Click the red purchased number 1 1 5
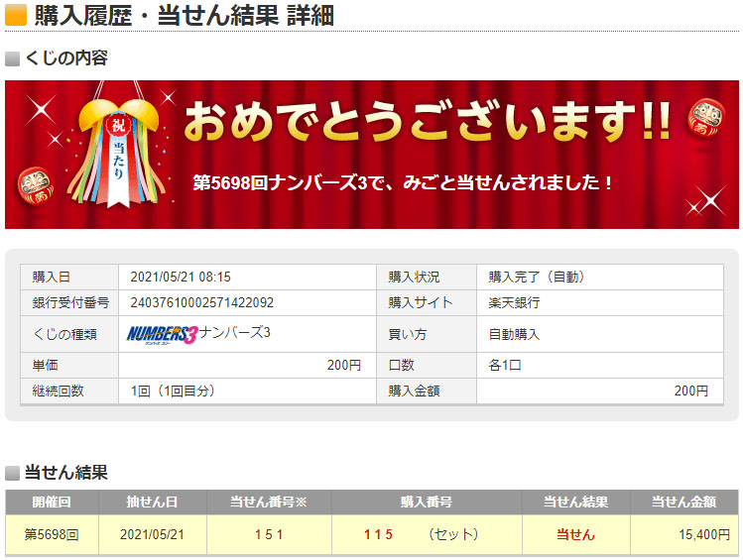The height and width of the screenshot is (560, 743). click(x=378, y=535)
